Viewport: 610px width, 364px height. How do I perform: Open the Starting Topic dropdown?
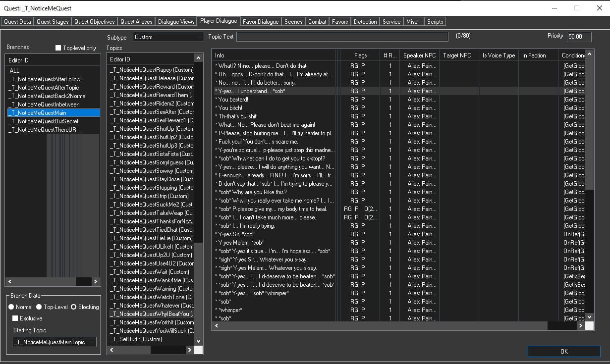pyautogui.click(x=54, y=342)
